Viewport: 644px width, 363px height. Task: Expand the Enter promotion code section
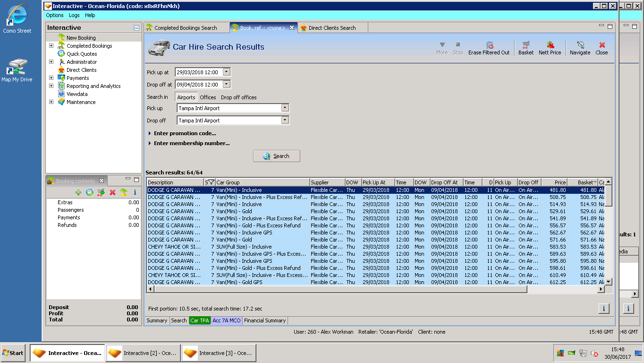pos(185,133)
